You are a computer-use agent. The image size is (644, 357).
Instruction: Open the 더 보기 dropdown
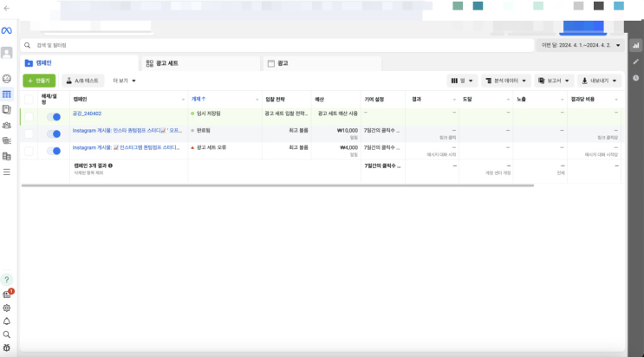tap(124, 81)
